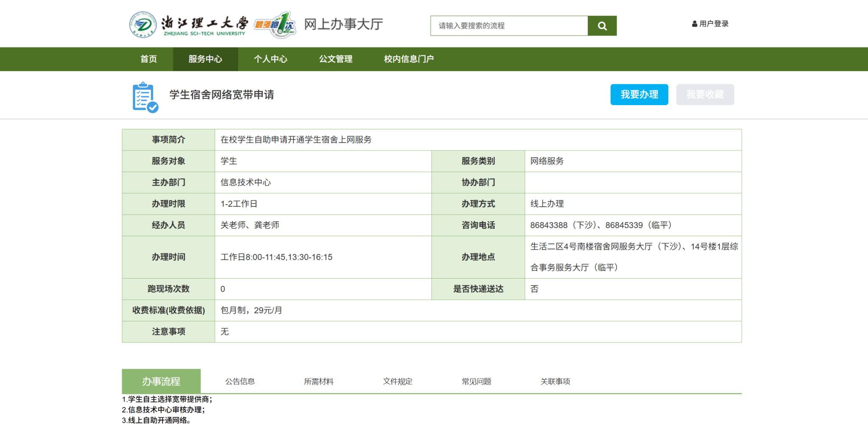Open the 用户登录 login link
The height and width of the screenshot is (432, 868).
tap(714, 24)
